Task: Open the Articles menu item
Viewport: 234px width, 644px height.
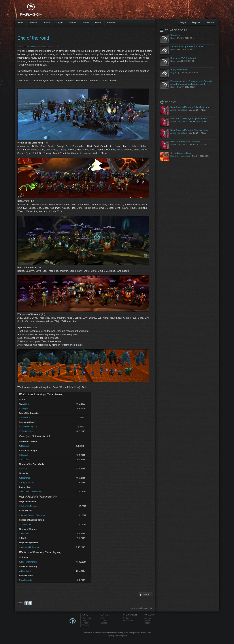Action: coord(33,23)
